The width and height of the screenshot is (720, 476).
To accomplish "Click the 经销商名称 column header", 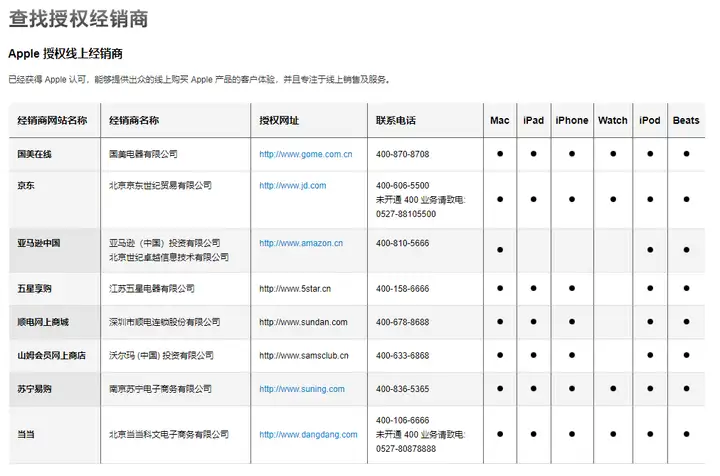I will point(134,120).
